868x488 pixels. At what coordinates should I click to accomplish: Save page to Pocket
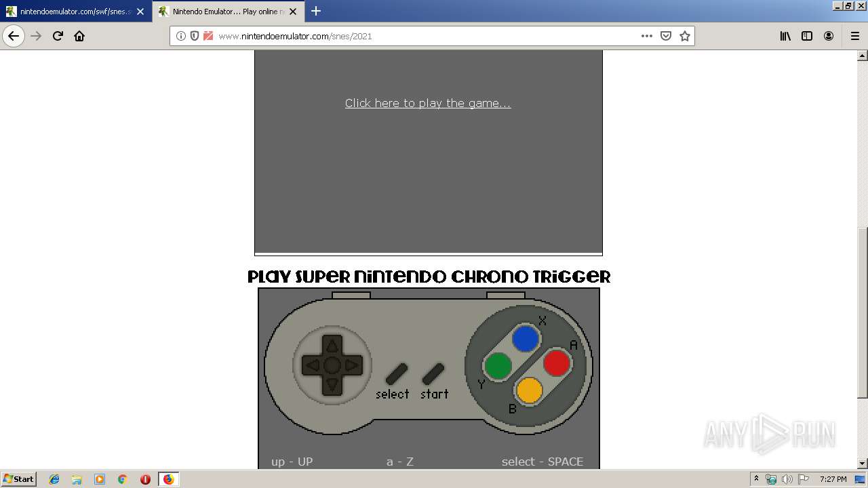666,36
